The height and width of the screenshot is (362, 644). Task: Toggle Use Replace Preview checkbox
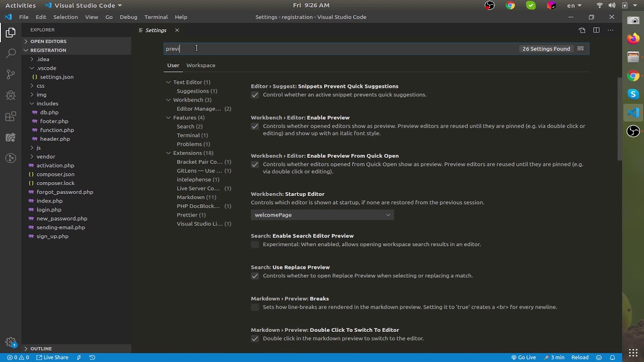(255, 276)
